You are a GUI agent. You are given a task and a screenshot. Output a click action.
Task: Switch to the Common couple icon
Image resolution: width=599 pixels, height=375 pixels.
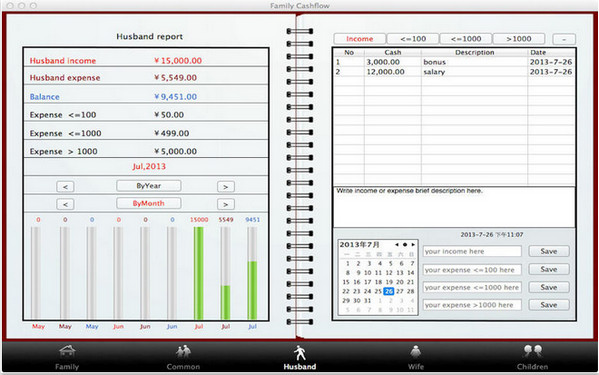183,351
